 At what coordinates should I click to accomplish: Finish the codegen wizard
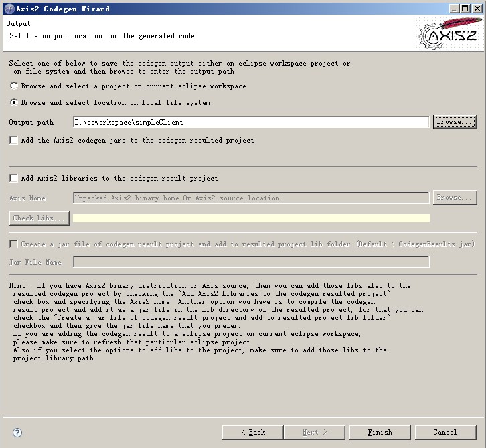point(380,432)
